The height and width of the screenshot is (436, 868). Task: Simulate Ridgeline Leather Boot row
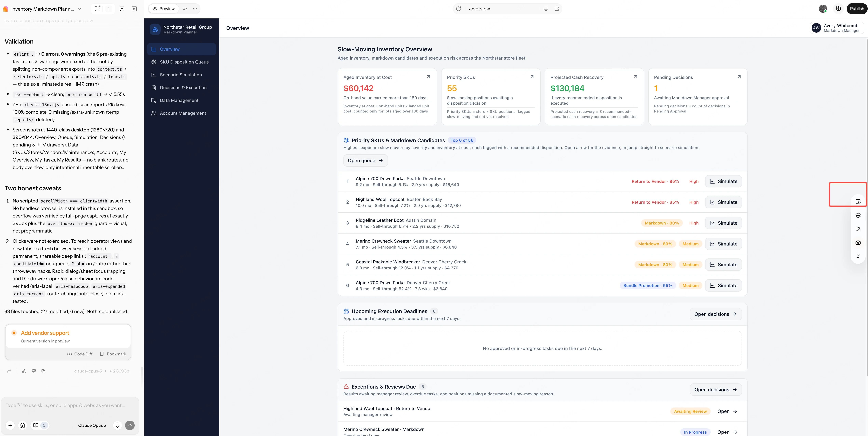(723, 223)
